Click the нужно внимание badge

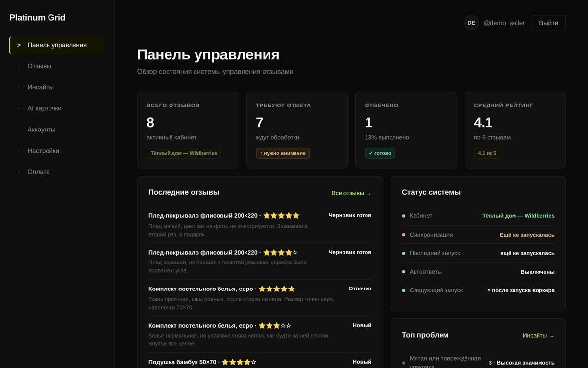coord(283,153)
